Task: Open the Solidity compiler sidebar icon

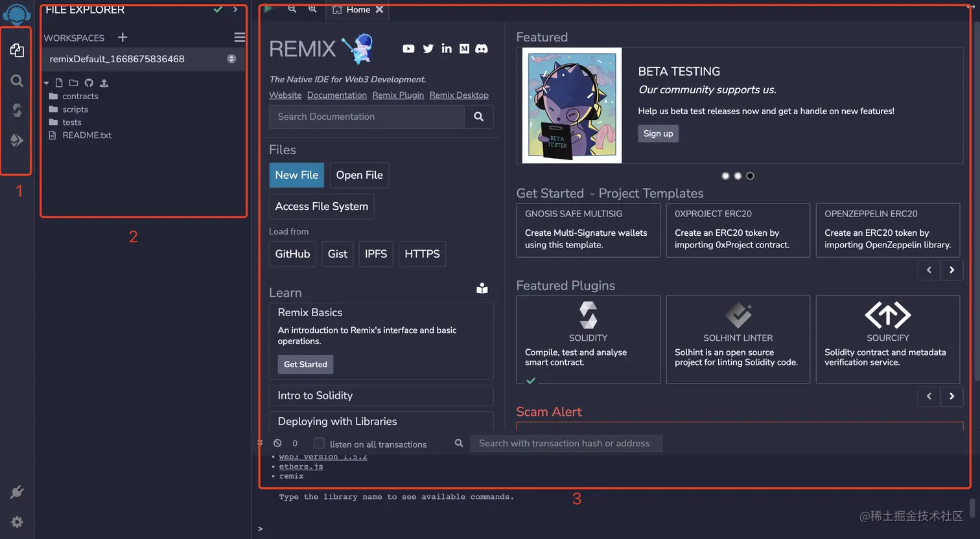Action: tap(17, 110)
